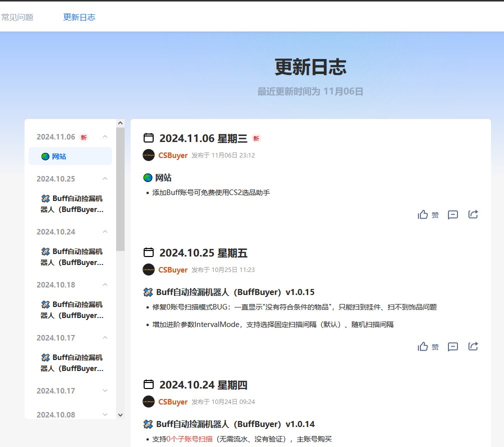
Task: Click CSBuyer avatar on the 11月06日 post
Action: tap(149, 155)
